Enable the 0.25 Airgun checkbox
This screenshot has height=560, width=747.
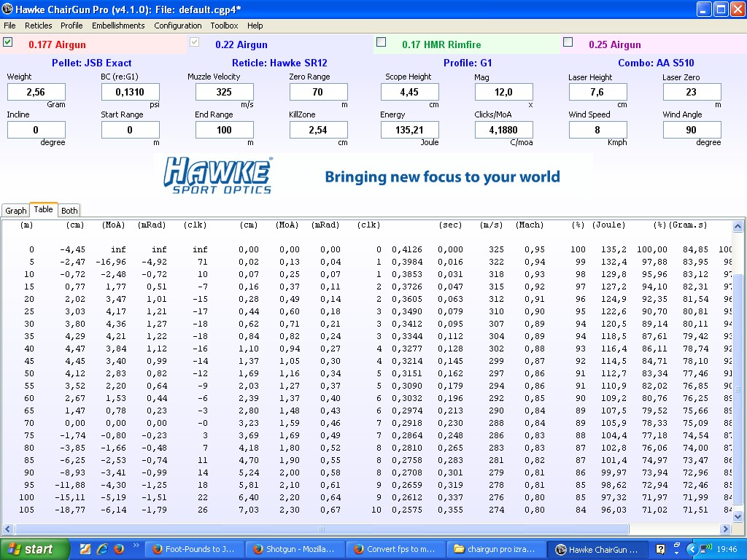[568, 42]
